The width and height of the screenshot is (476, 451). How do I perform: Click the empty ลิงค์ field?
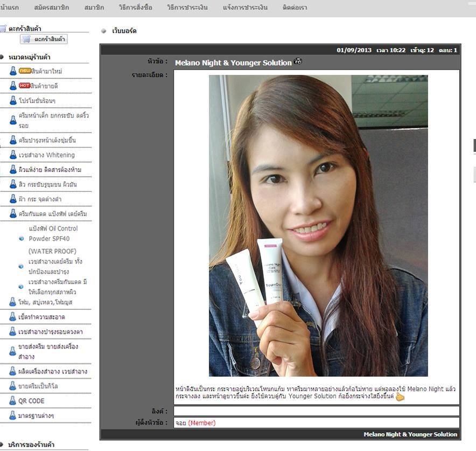[x=316, y=411]
